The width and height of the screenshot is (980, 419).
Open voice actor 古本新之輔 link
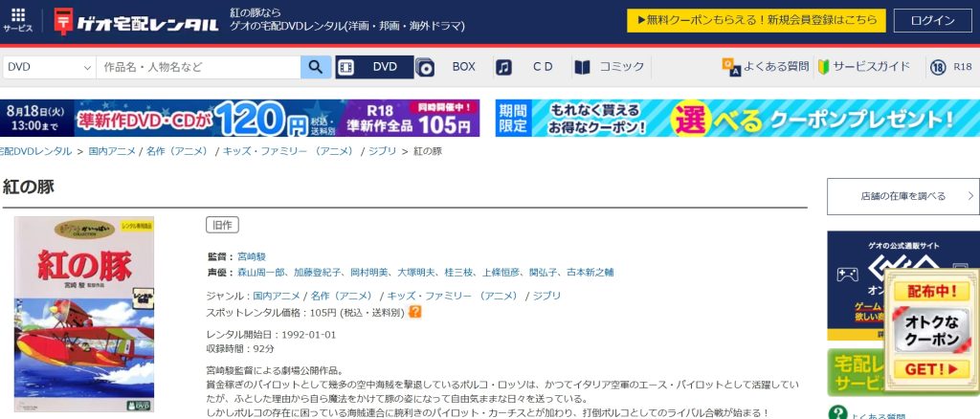coord(590,273)
